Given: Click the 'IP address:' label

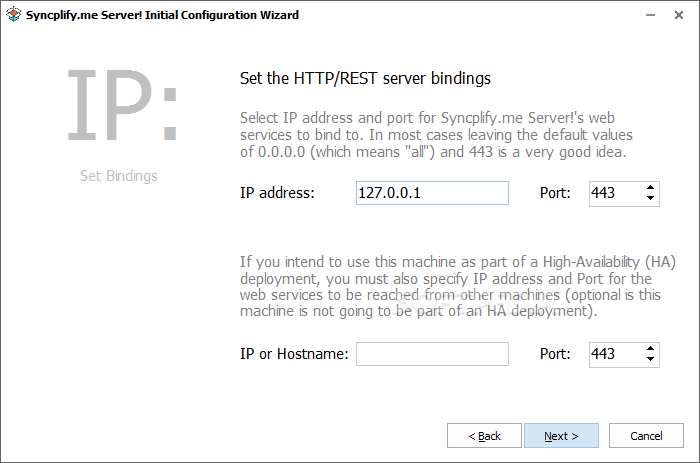Looking at the screenshot, I should 277,193.
